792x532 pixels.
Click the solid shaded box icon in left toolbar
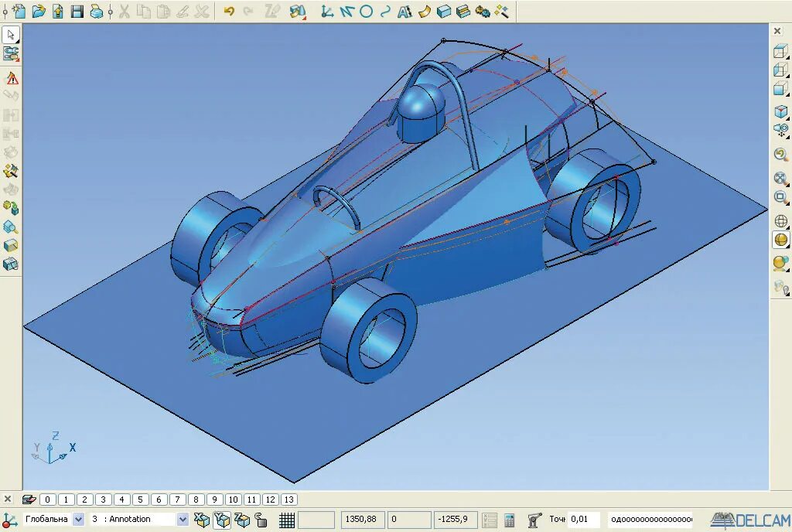pos(11,245)
